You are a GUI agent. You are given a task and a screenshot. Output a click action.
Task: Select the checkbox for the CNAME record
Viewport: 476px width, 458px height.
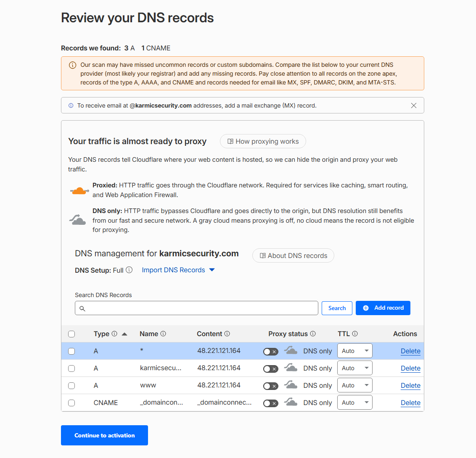(71, 403)
